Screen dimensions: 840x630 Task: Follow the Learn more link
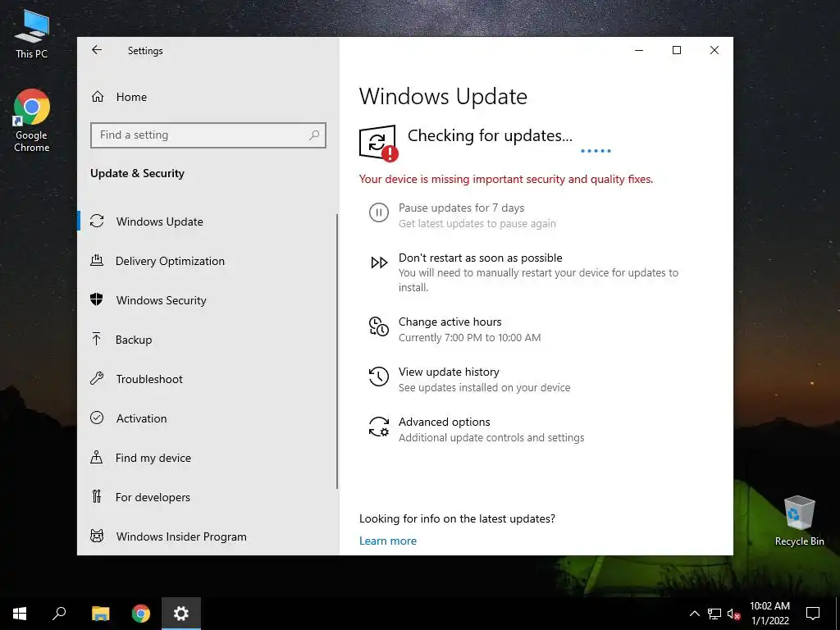coord(388,541)
